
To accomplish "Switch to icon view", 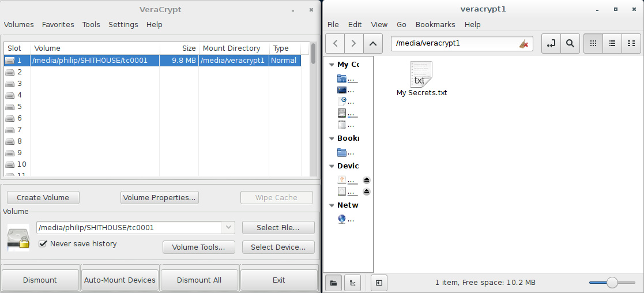I will point(593,43).
